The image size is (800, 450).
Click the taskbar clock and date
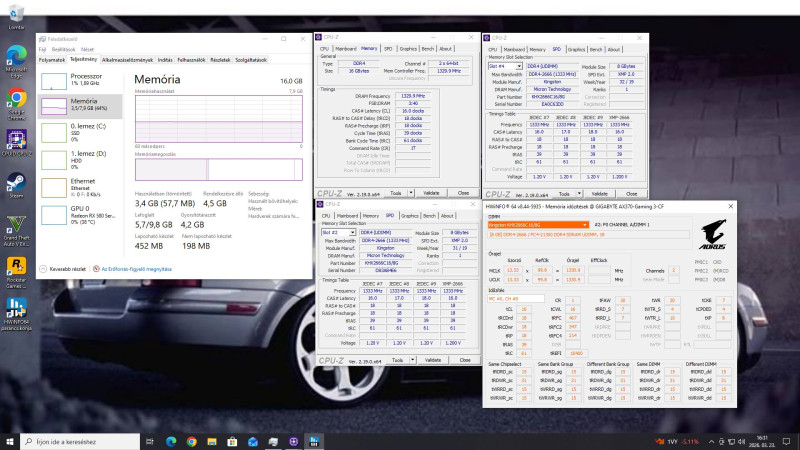tap(762, 441)
